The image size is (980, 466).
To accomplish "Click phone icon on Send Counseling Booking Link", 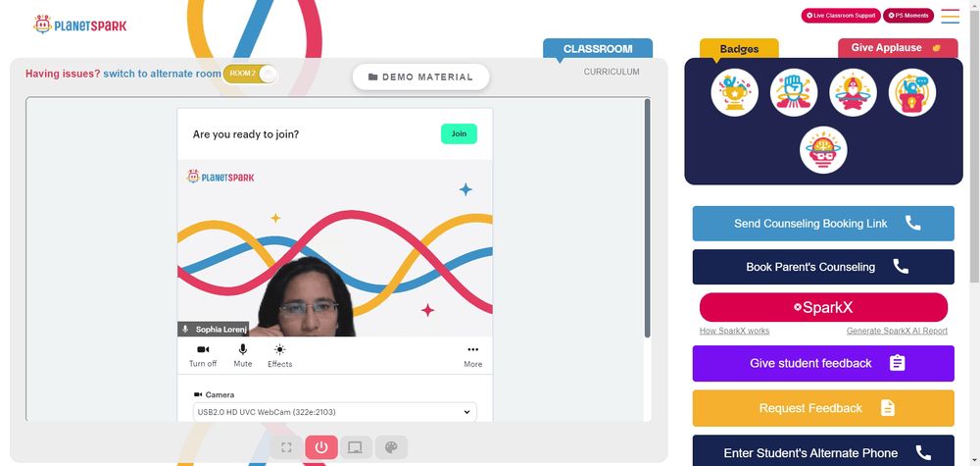I will click(912, 224).
